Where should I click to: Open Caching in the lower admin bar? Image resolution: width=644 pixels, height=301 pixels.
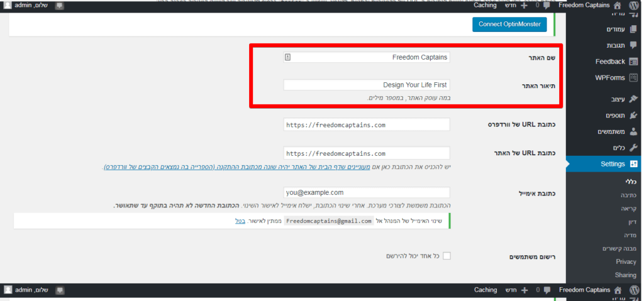[x=486, y=290]
